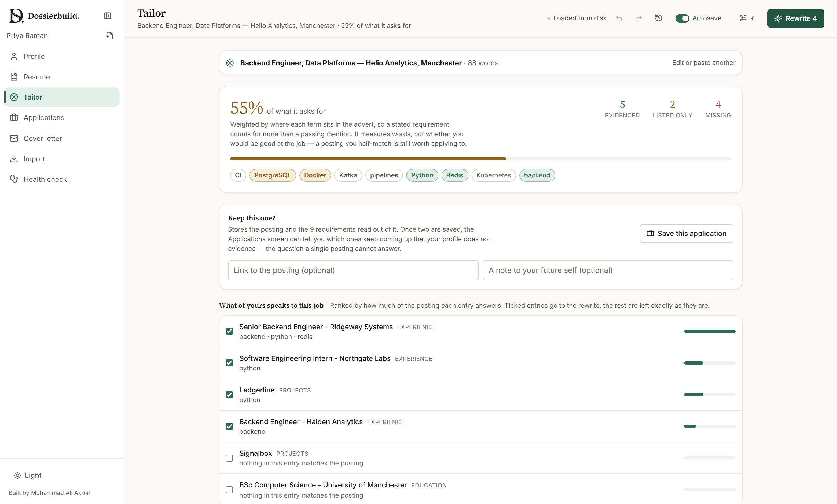Open the Applications screen
Screen dimensions: 837x504
click(x=62, y=117)
